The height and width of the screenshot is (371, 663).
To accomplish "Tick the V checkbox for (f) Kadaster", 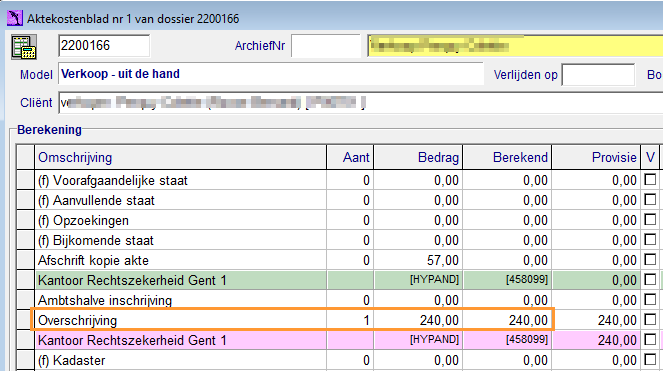I will point(650,360).
